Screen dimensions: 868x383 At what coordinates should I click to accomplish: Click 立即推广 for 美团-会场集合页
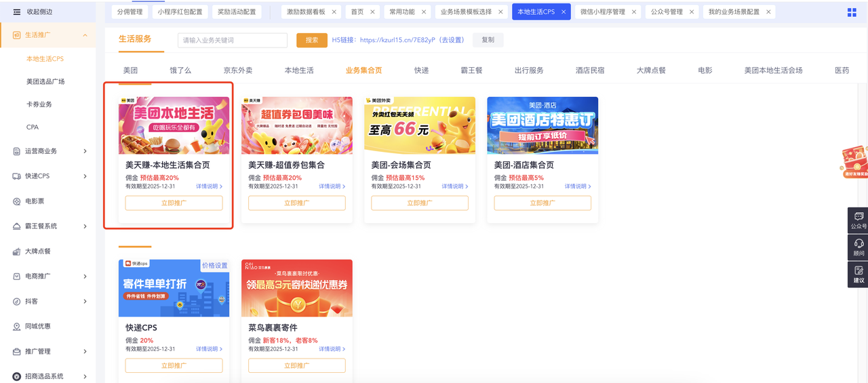pyautogui.click(x=420, y=203)
